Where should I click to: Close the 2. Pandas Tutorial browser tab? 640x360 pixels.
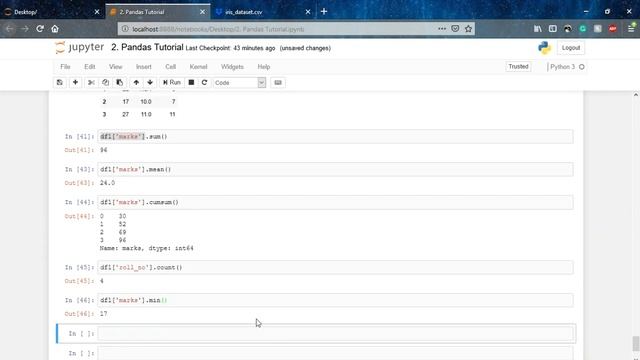coord(202,12)
